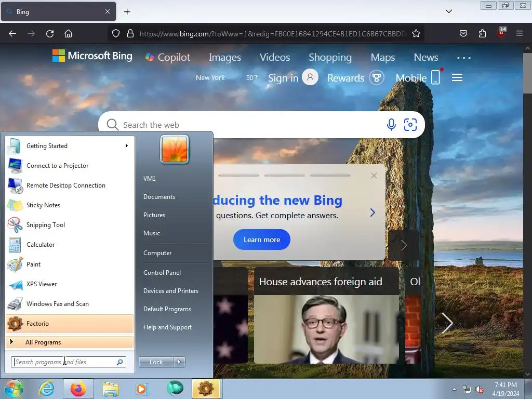Expand the Getting Started submenu arrow
The width and height of the screenshot is (532, 399).
point(127,146)
